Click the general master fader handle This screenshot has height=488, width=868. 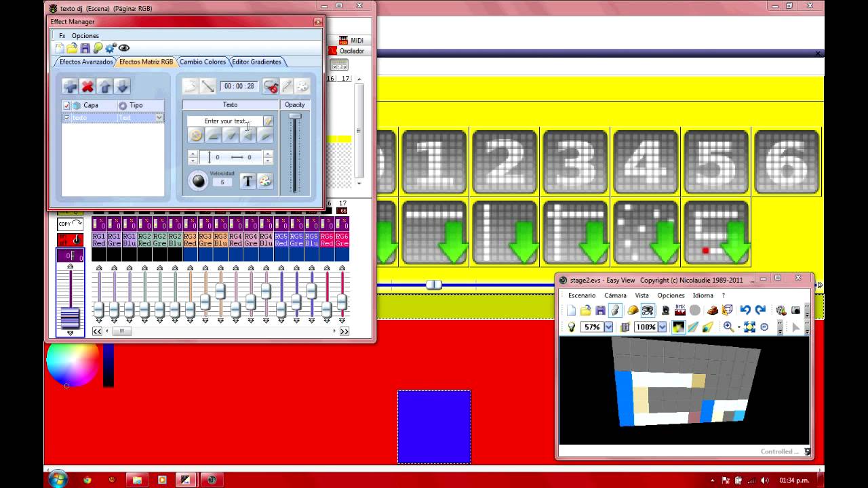tap(70, 318)
